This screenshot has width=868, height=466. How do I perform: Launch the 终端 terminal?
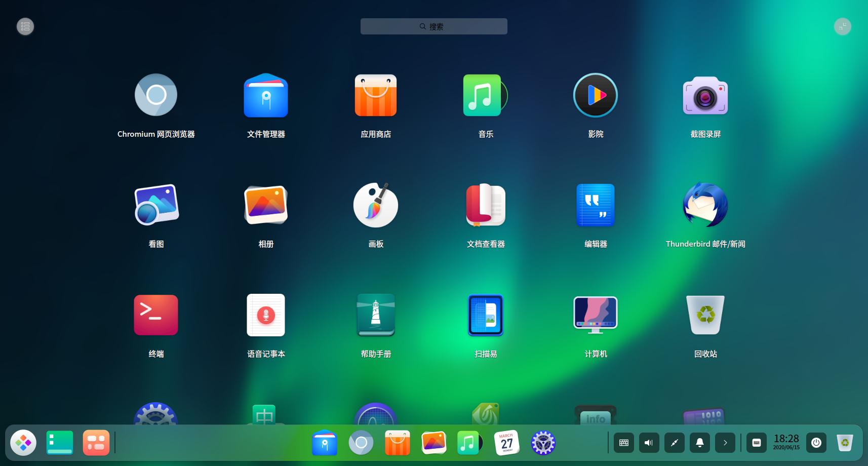pyautogui.click(x=155, y=315)
